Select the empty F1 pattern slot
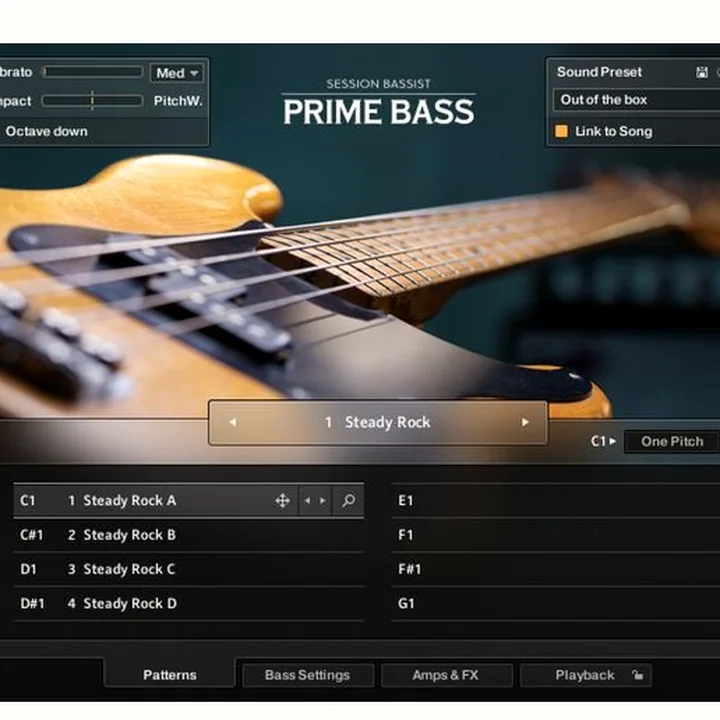The height and width of the screenshot is (720, 720). [x=556, y=535]
